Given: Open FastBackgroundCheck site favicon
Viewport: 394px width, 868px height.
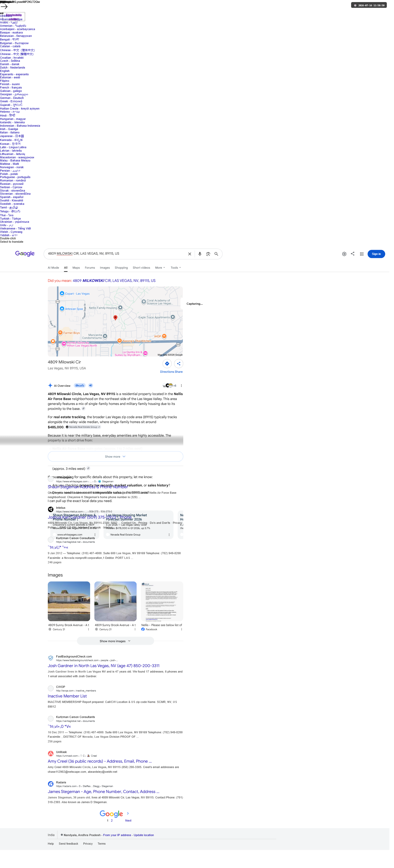Looking at the screenshot, I should (51, 666).
